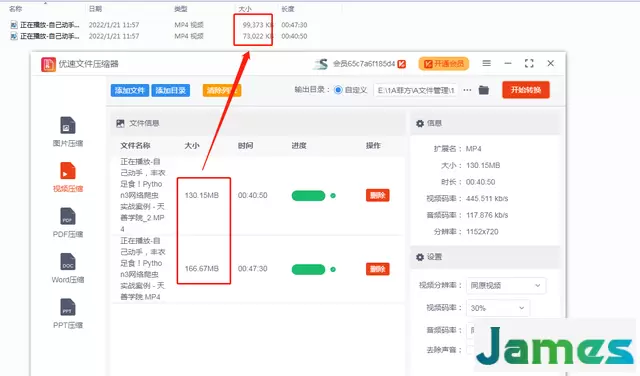Click the gear icon in 设置 header
Viewport: 640px width, 376px height.
pos(420,257)
